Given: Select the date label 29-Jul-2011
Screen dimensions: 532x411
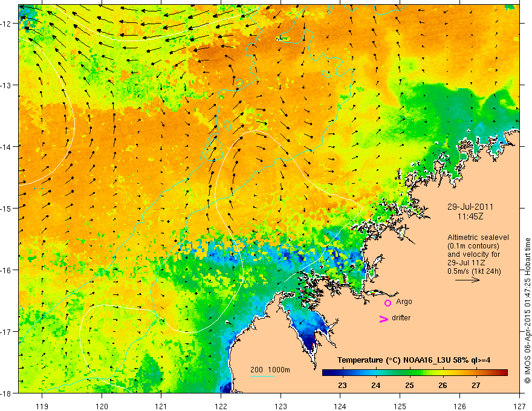Looking at the screenshot, I should tap(470, 207).
